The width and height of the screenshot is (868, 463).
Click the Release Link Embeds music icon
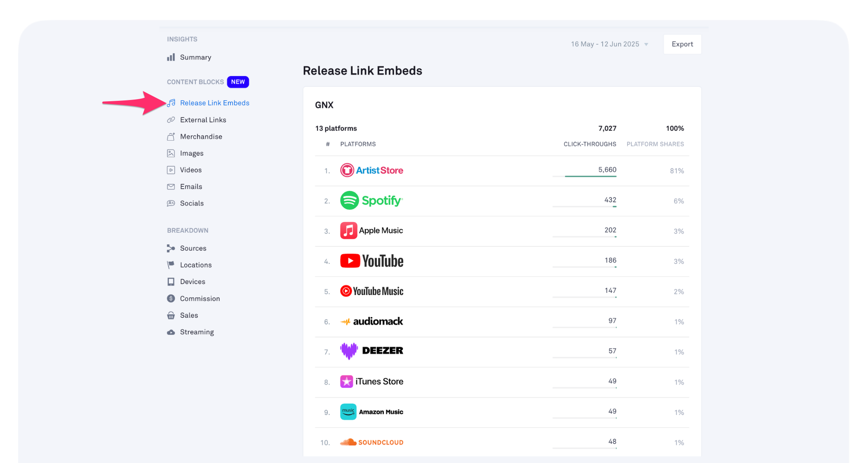(x=171, y=103)
